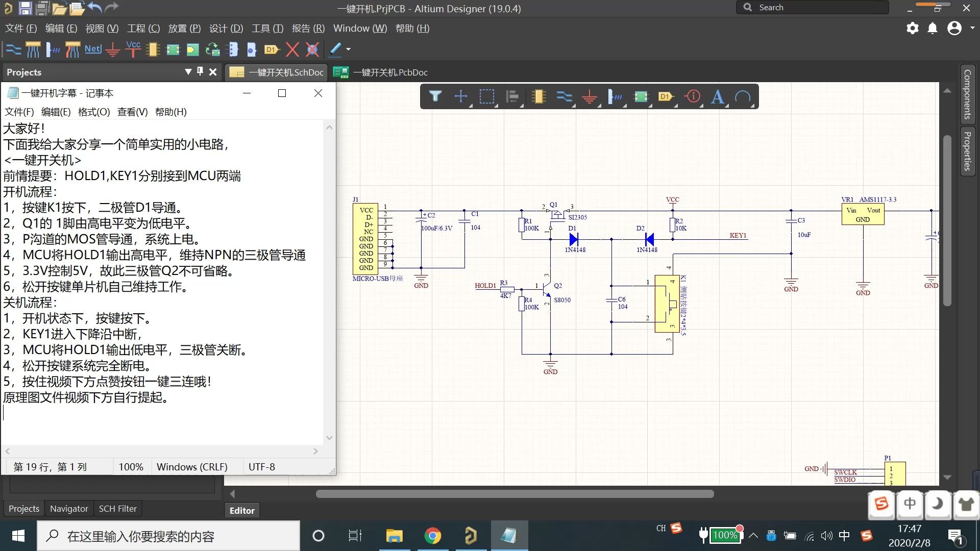Select the Place Port D1 tool in wiring toolbar
Image resolution: width=980 pixels, height=551 pixels.
point(272,49)
